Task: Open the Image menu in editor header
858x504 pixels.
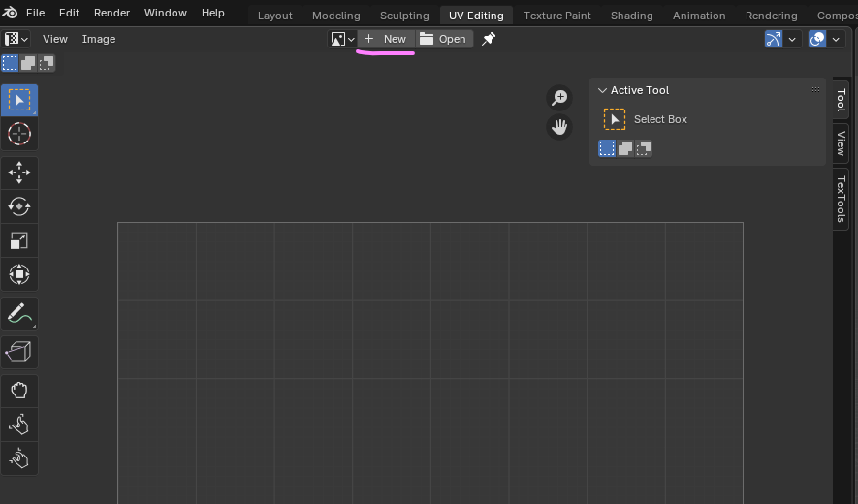Action: click(99, 39)
